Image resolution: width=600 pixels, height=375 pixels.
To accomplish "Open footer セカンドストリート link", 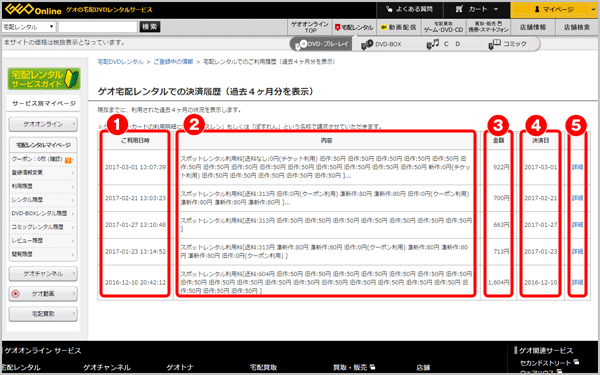I will pyautogui.click(x=549, y=363).
